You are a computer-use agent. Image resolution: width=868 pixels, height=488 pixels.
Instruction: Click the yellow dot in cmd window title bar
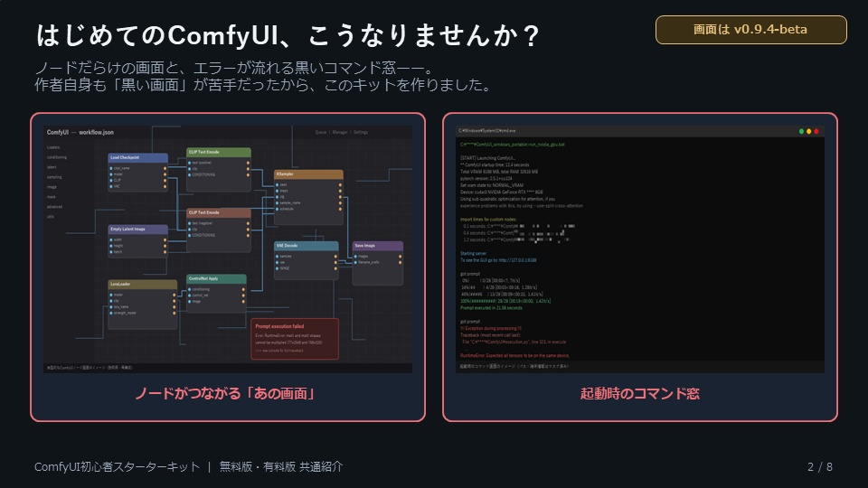(x=808, y=132)
